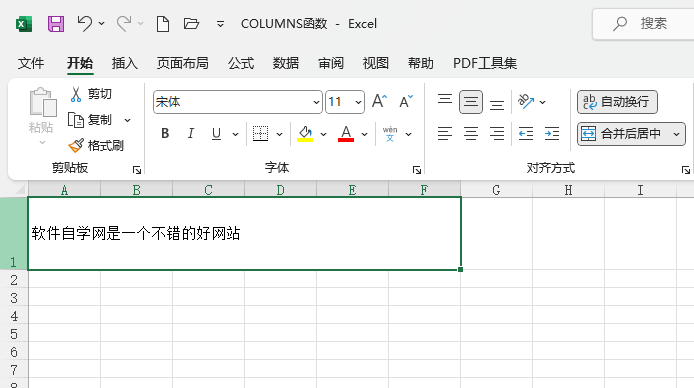Switch to the 审阅 ribbon tab

tap(331, 63)
